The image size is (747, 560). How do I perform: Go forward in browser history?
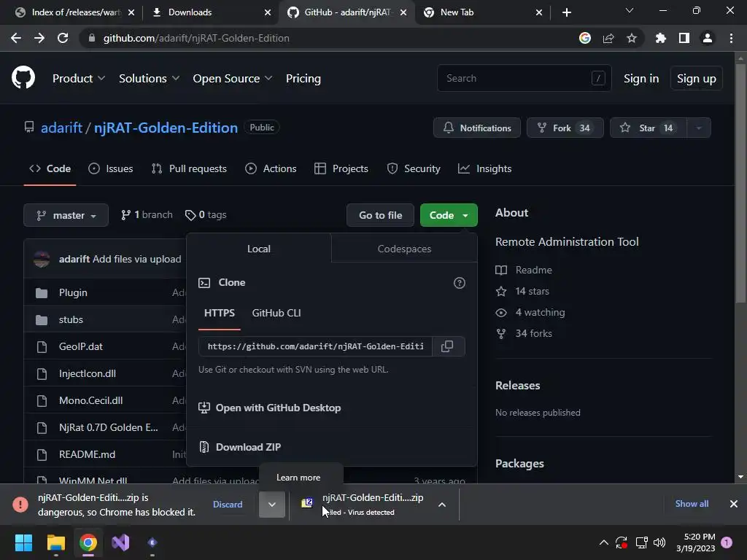[x=39, y=38]
